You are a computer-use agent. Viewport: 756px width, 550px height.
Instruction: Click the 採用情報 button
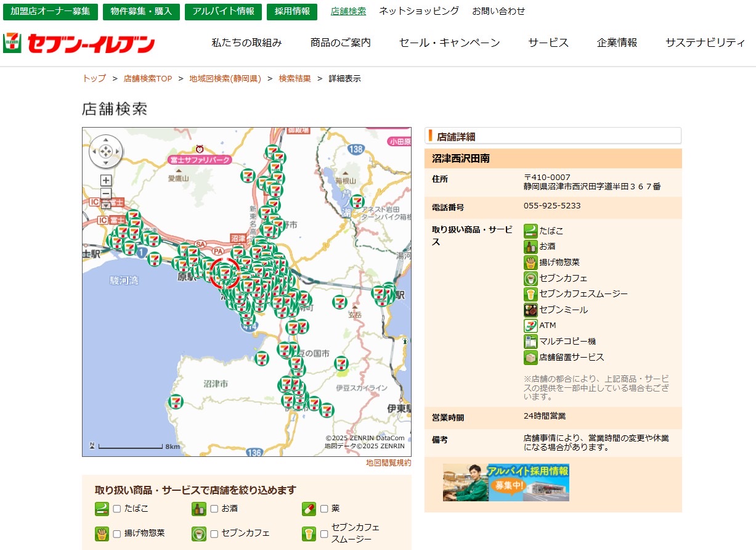click(x=292, y=11)
